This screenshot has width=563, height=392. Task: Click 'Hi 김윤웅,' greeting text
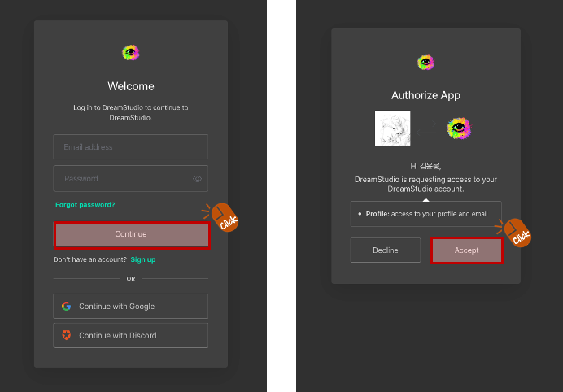click(426, 166)
